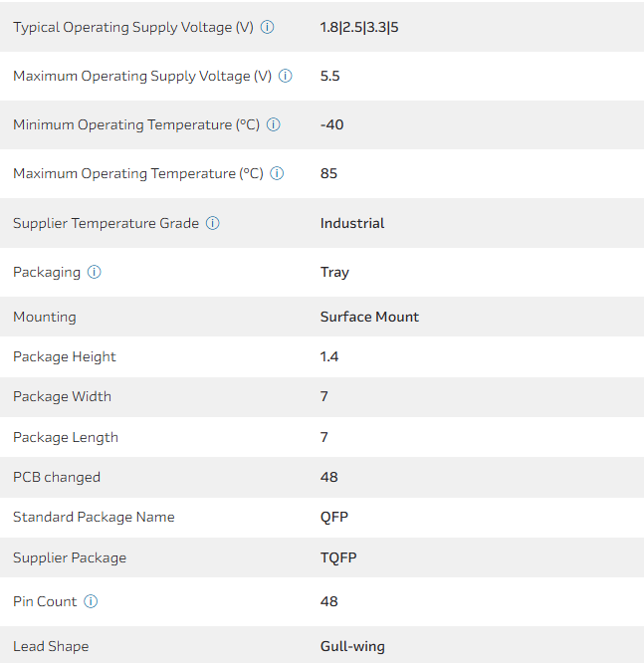Open Supplier Temperature Grade info icon

213,223
